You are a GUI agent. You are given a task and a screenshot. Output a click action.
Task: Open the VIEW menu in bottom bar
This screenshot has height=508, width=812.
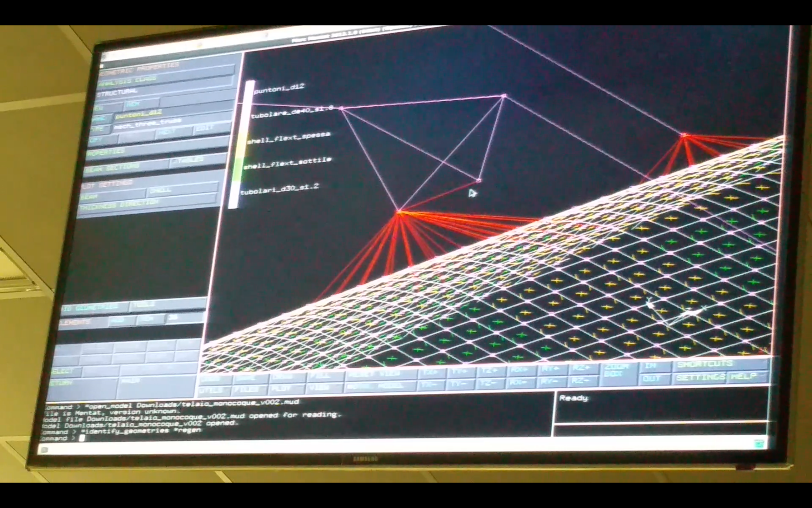(x=324, y=388)
